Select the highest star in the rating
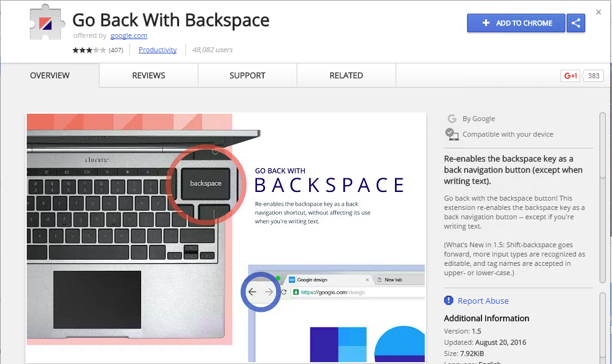This screenshot has height=364, width=612. point(103,50)
